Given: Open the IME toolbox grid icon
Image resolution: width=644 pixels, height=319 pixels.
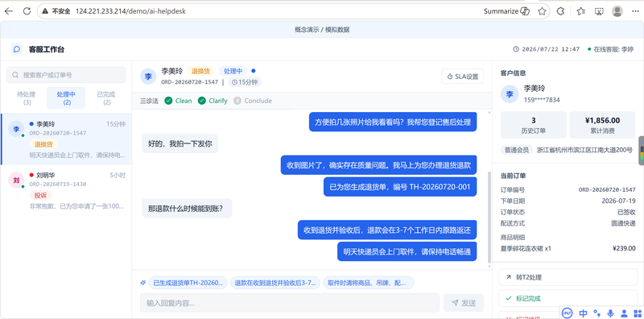Looking at the screenshot, I should click(637, 313).
